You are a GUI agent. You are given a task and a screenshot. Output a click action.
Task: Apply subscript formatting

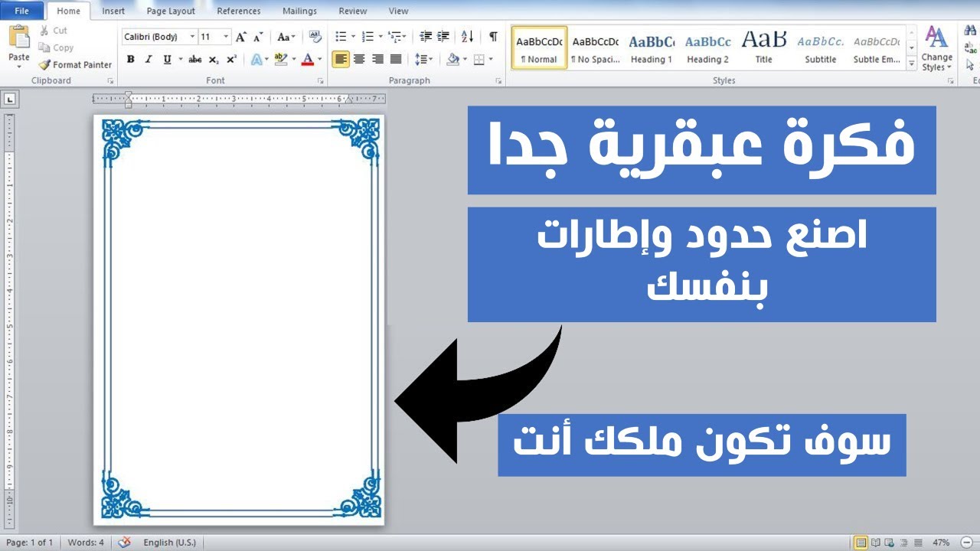tap(214, 59)
